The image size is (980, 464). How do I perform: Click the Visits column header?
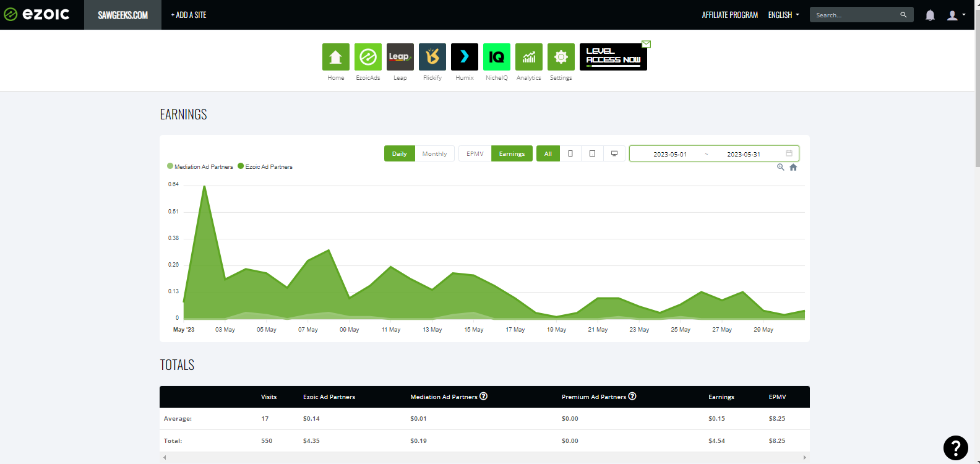click(269, 397)
